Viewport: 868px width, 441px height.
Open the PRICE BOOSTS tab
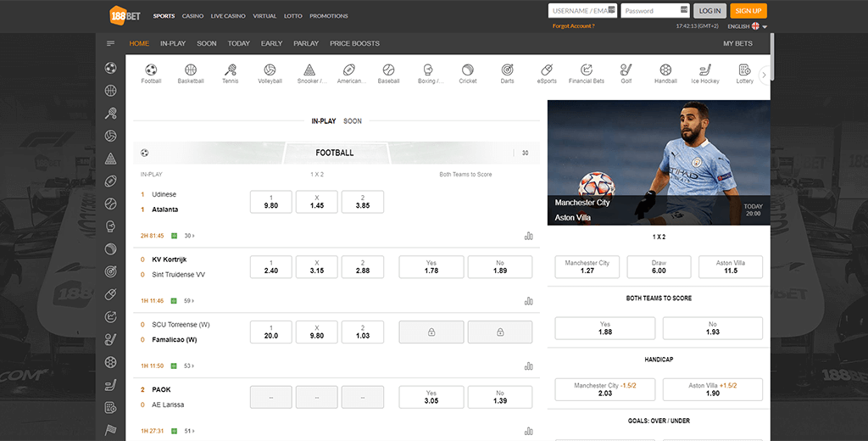[x=355, y=43]
